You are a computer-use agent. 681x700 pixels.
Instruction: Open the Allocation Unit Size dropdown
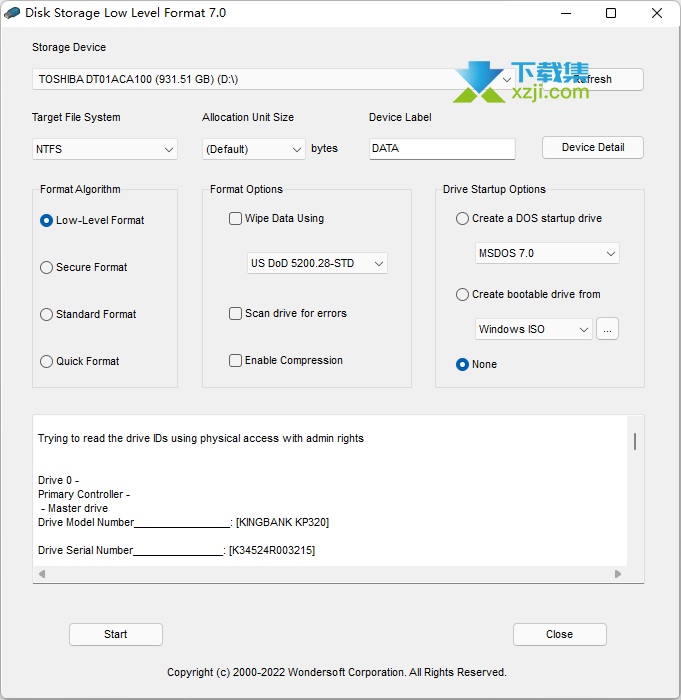pos(254,149)
